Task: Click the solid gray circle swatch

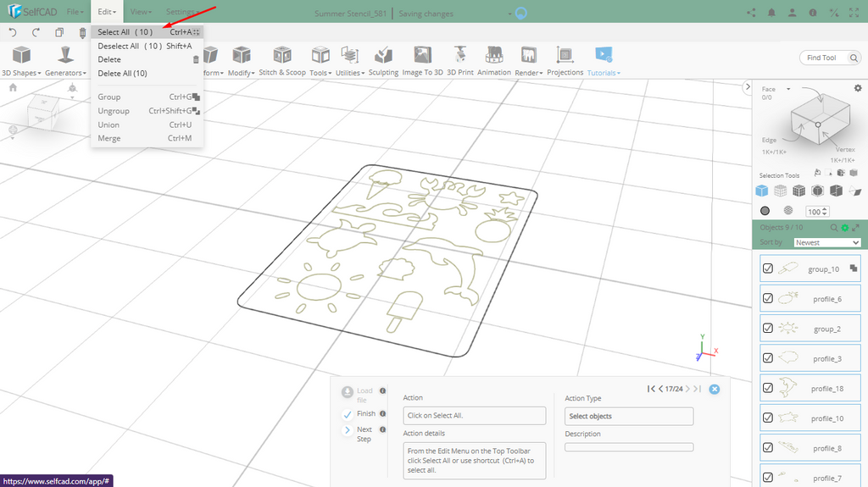Action: pyautogui.click(x=765, y=211)
